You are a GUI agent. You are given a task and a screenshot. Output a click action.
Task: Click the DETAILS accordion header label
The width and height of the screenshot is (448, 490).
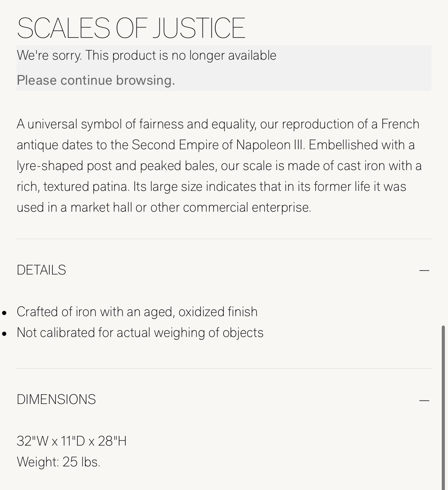pyautogui.click(x=41, y=270)
